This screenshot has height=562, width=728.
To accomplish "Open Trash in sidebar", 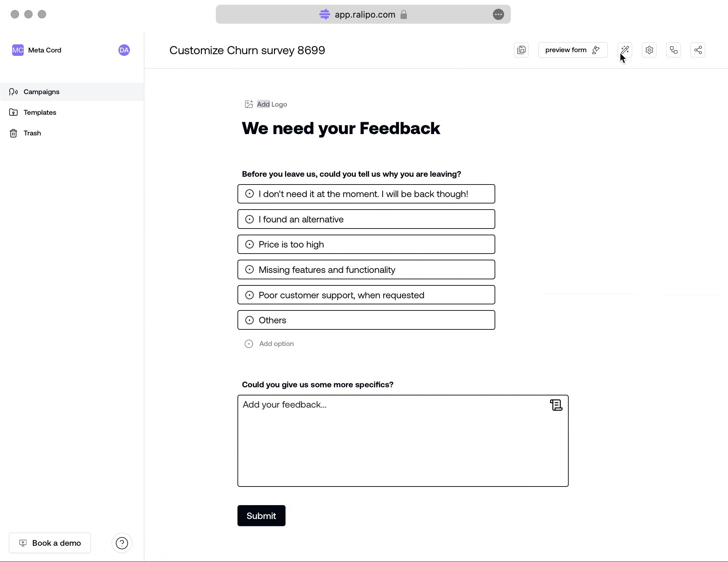I will [32, 133].
